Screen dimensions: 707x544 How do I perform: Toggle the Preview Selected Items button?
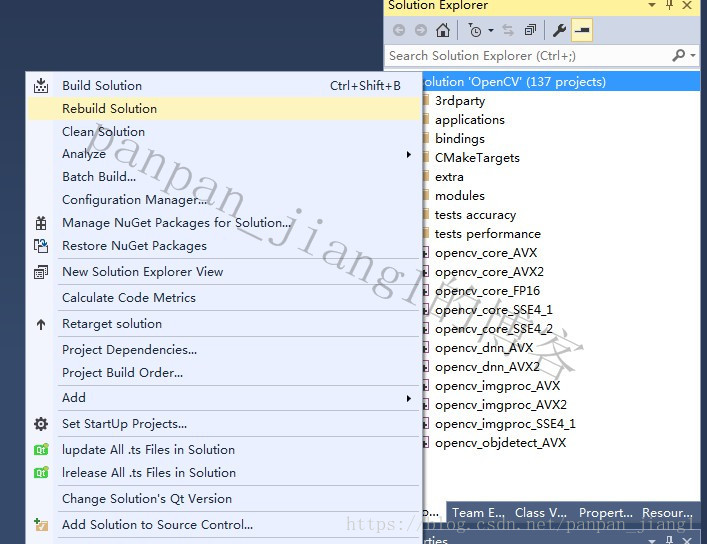[582, 30]
